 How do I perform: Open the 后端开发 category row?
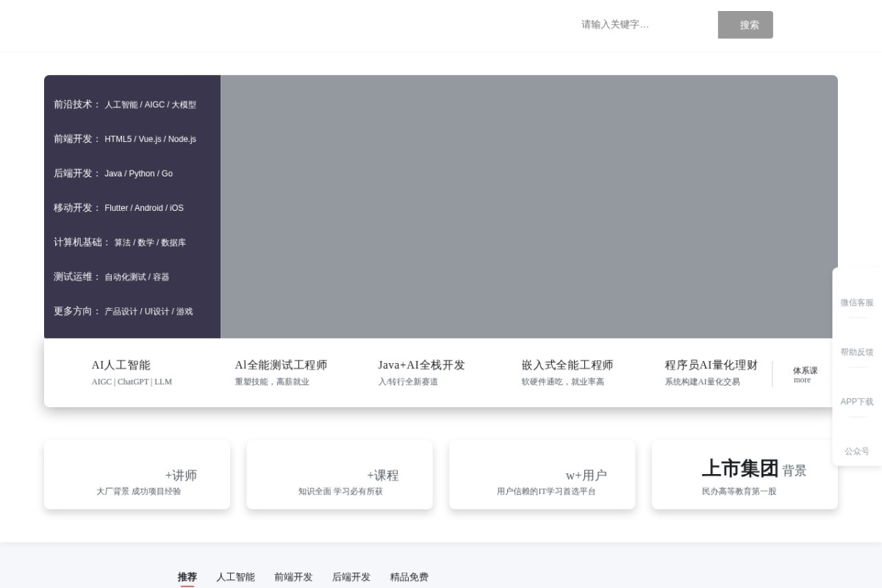(132, 173)
